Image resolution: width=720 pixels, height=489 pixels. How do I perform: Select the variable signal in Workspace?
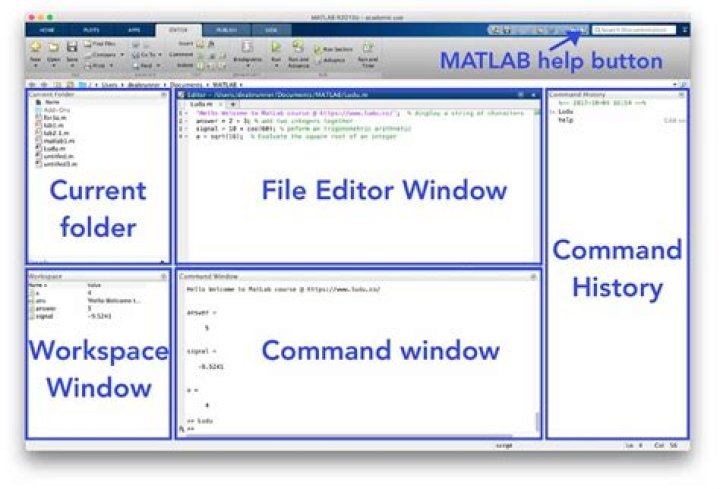(x=45, y=316)
